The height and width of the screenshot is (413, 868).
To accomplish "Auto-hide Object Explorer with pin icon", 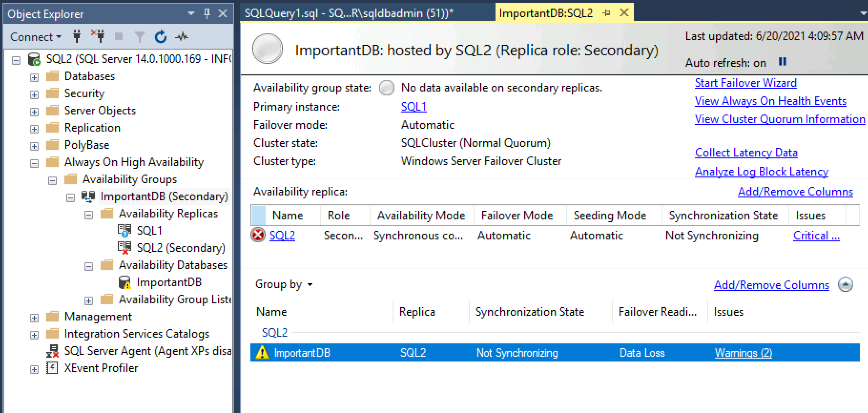I will coord(207,13).
